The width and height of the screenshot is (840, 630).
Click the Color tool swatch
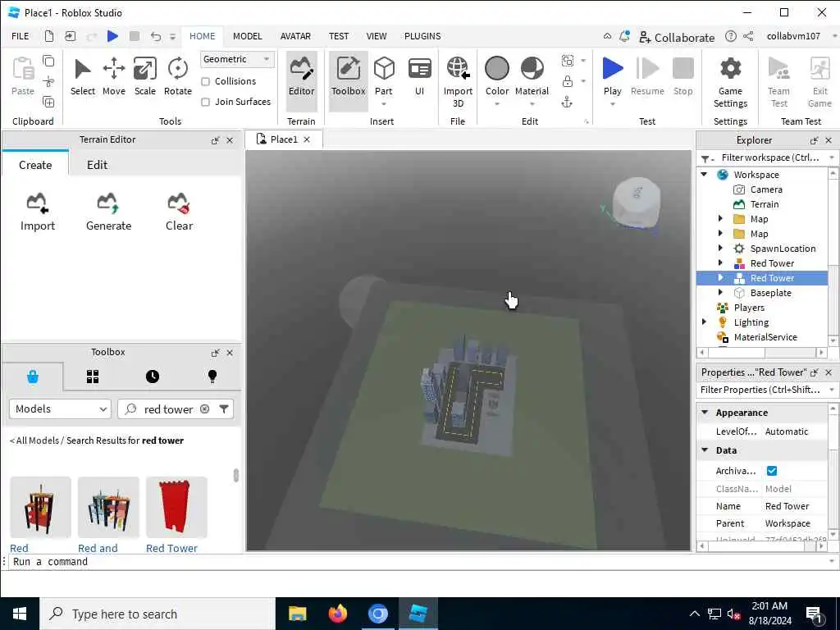coord(496,69)
